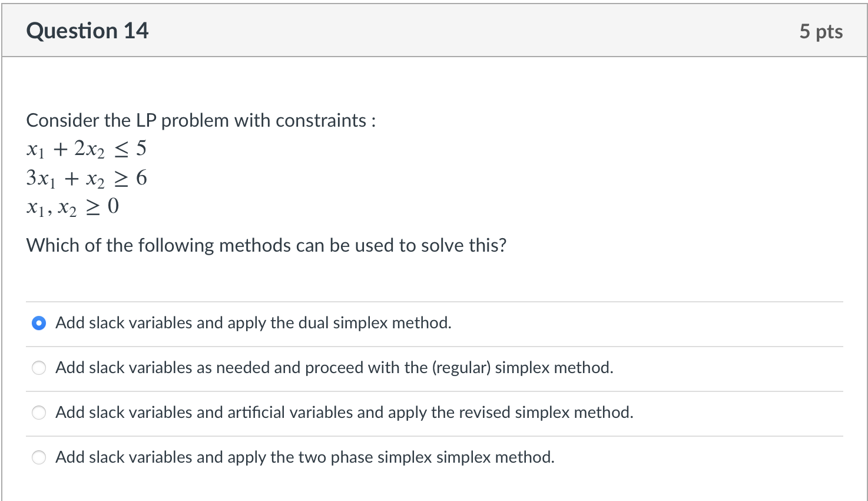Image resolution: width=868 pixels, height=501 pixels.
Task: Click the word '(regular)' in the second option
Action: pyautogui.click(x=461, y=368)
